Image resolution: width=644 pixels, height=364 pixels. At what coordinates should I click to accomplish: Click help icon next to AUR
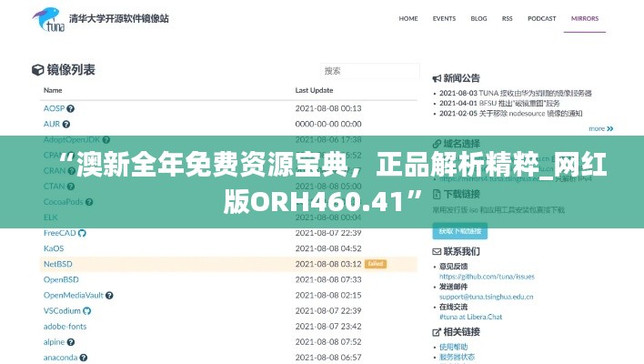point(67,124)
